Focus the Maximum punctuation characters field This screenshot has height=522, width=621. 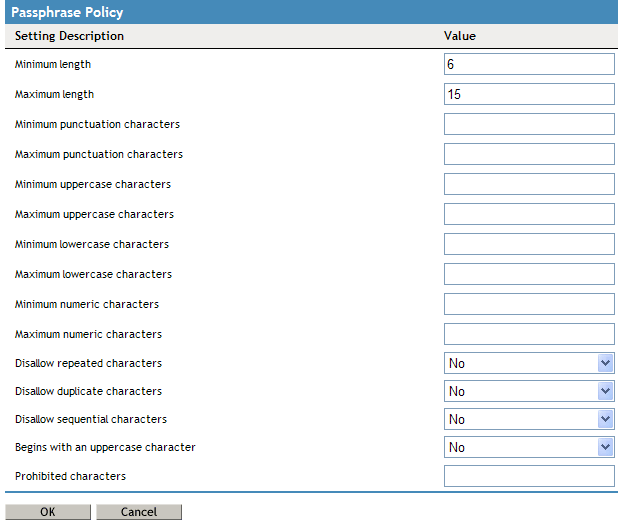[x=529, y=154]
